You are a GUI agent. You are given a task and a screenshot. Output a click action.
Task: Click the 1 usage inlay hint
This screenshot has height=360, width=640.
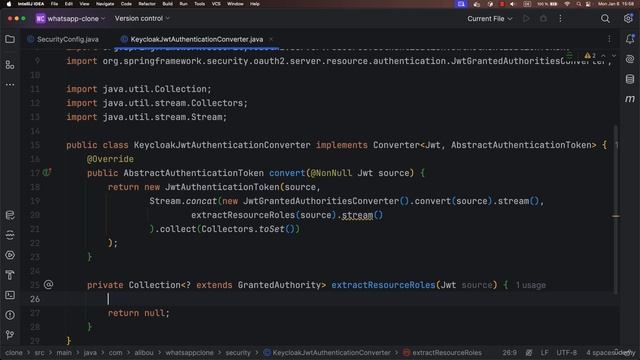[531, 285]
